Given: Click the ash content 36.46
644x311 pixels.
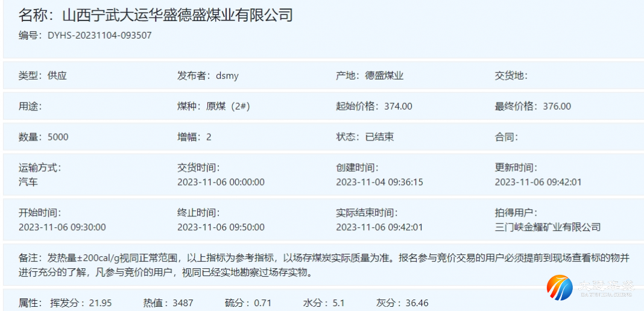Looking at the screenshot, I should pyautogui.click(x=417, y=304).
